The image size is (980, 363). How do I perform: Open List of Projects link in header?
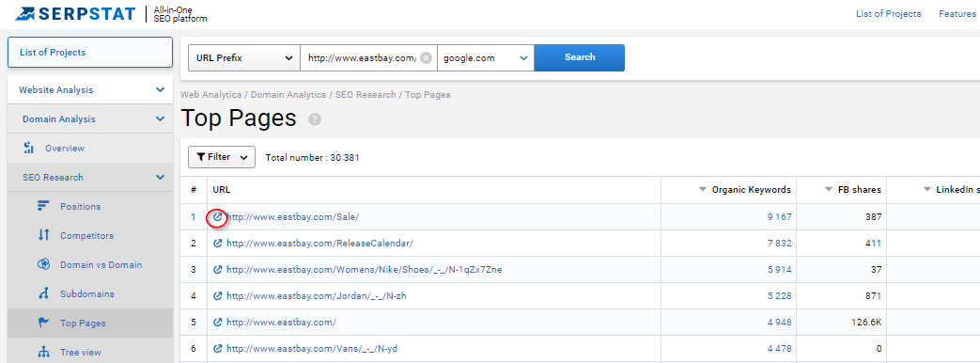[888, 14]
